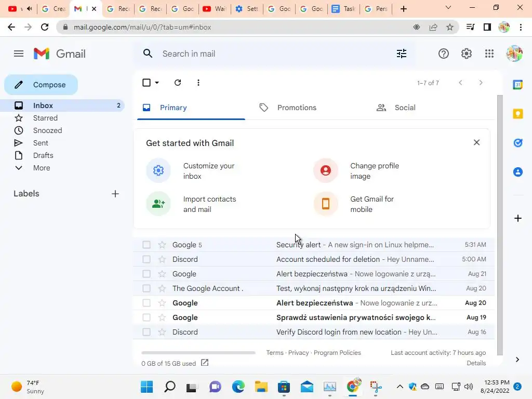The height and width of the screenshot is (399, 532).
Task: Open the Terms link
Action: [274, 353]
